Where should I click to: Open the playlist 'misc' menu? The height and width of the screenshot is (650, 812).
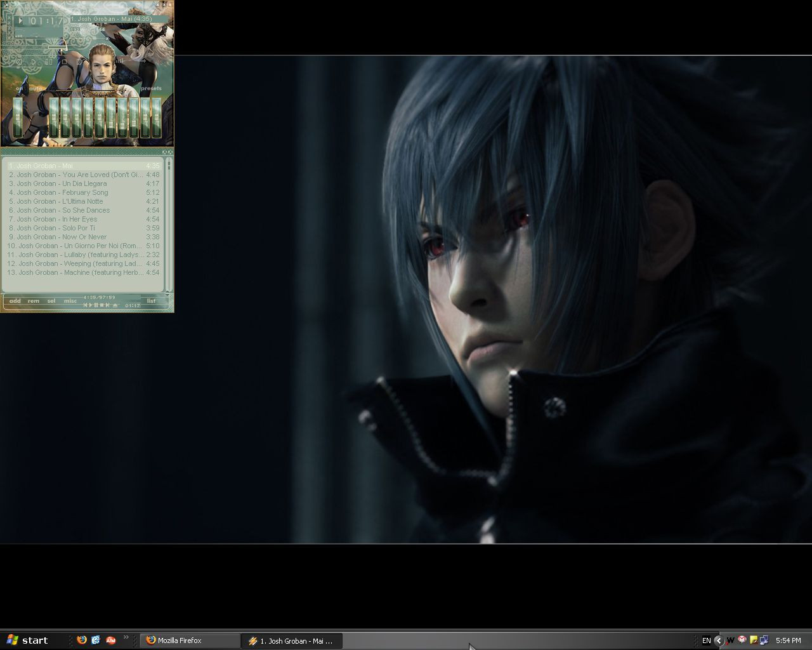coord(70,301)
